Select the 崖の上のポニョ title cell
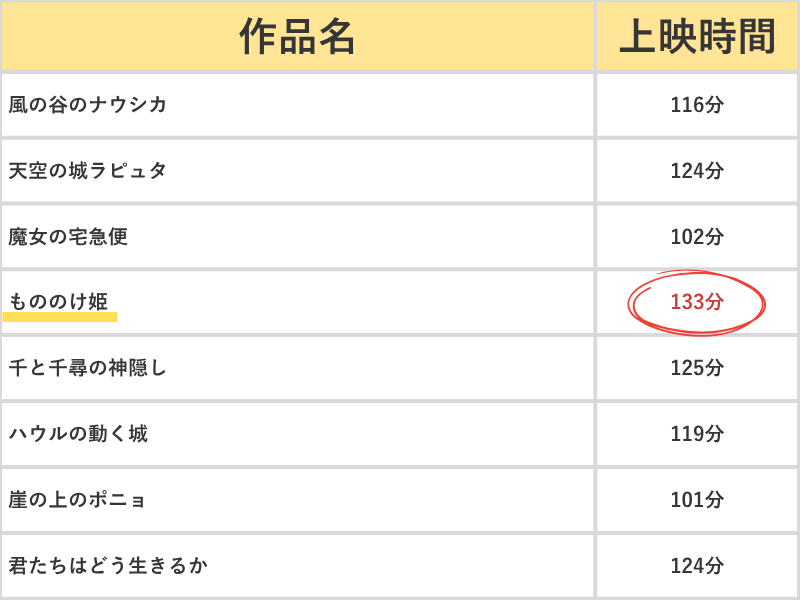The image size is (800, 600). 297,499
